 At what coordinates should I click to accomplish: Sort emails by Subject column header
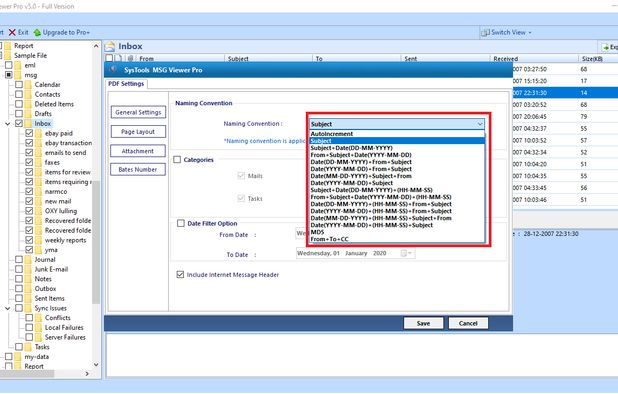(x=269, y=59)
